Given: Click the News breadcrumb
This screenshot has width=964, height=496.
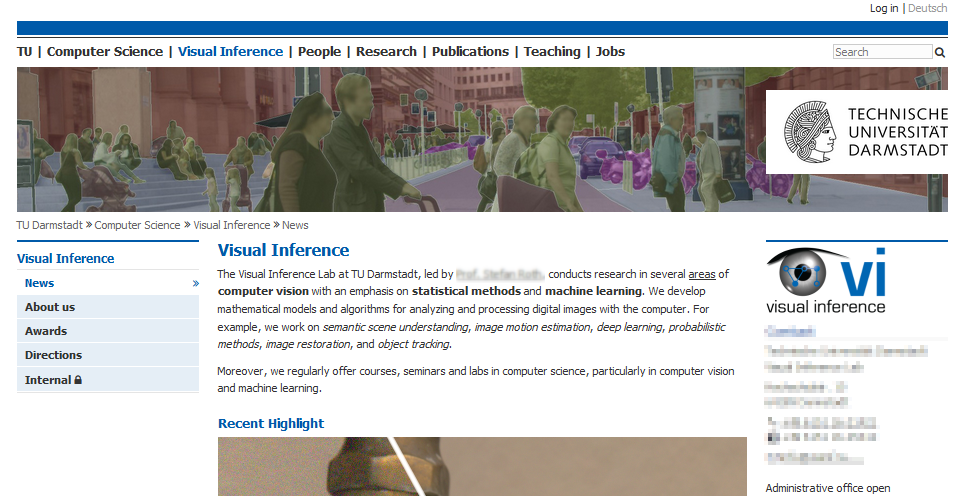Looking at the screenshot, I should [295, 225].
